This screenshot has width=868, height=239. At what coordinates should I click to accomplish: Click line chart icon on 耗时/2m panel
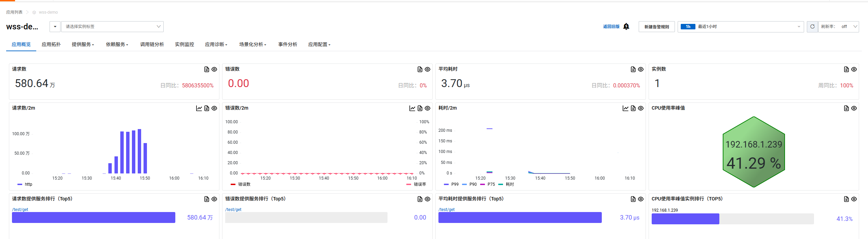(625, 108)
